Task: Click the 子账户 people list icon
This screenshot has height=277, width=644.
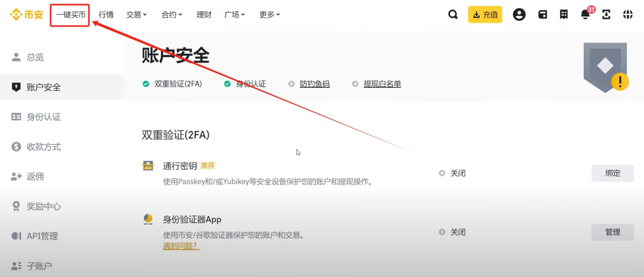Action: [x=16, y=266]
